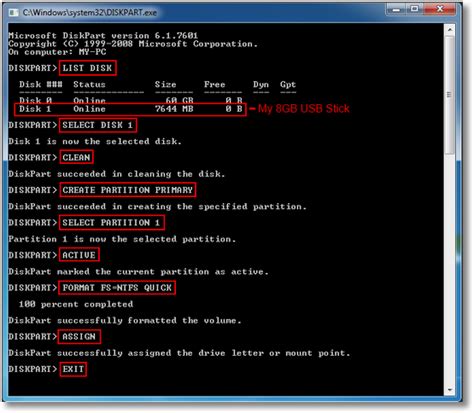
Task: Click the 'LIST DISK' command text
Action: (87, 68)
